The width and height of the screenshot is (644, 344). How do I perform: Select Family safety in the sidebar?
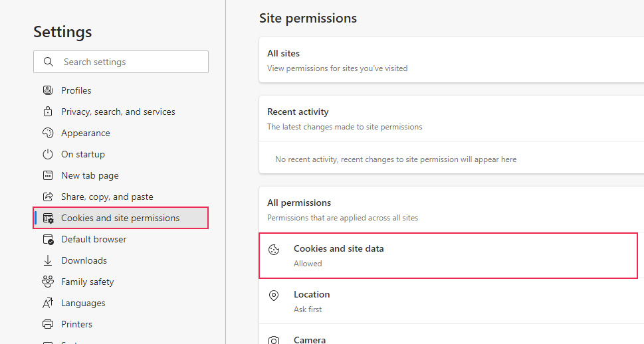pyautogui.click(x=87, y=282)
